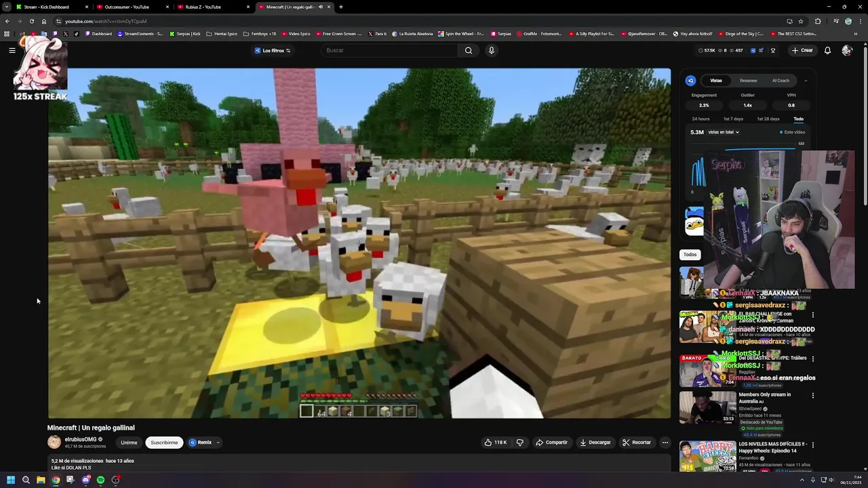Viewport: 868px width, 488px height.
Task: Open StreamElements bookmark
Action: click(140, 34)
